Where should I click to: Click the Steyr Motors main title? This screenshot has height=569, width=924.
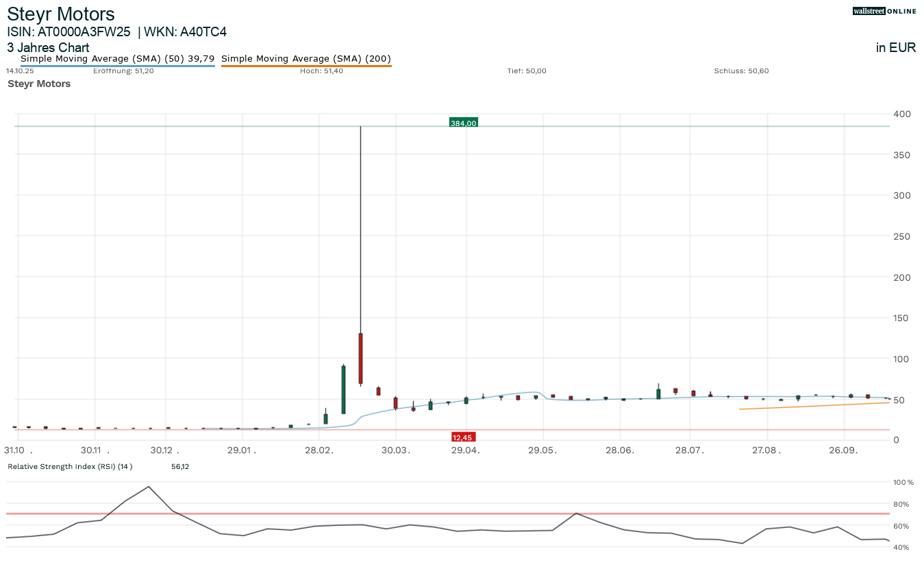click(x=61, y=14)
